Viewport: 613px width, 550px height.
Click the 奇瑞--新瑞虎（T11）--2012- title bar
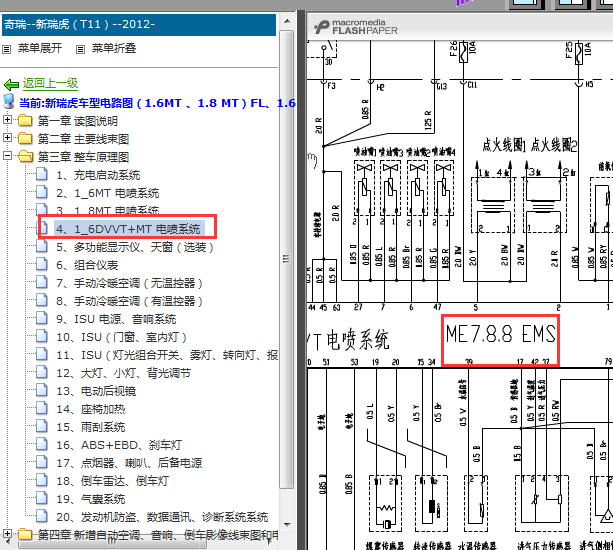139,25
